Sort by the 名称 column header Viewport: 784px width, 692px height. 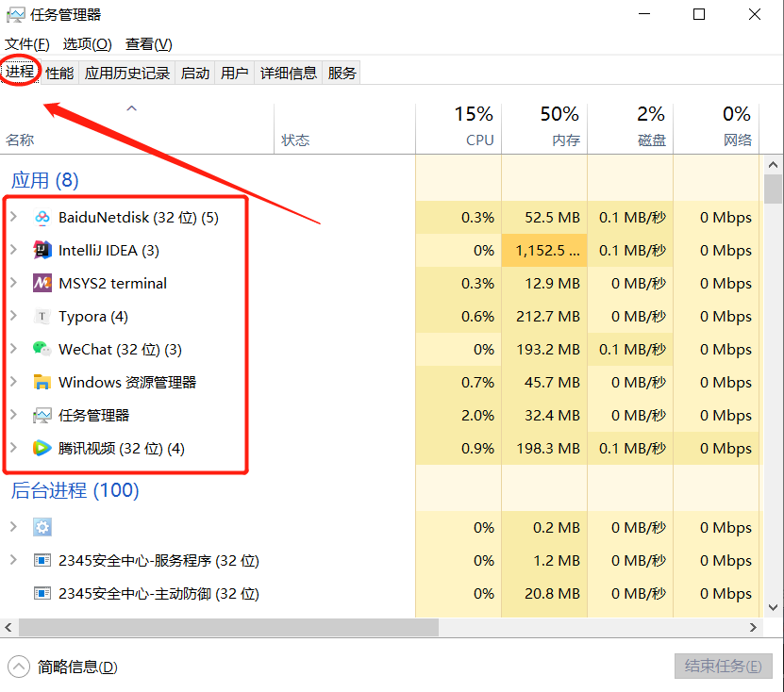137,129
